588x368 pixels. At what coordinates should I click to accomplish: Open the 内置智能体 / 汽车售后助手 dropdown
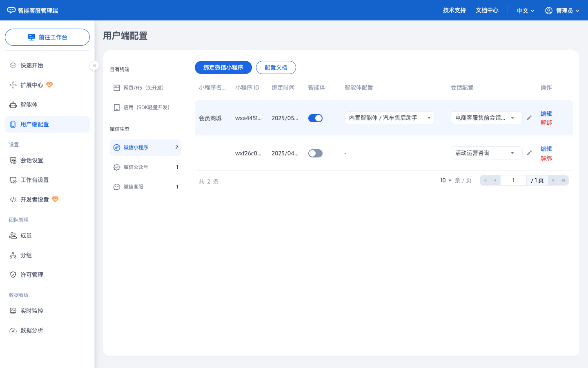pos(390,118)
